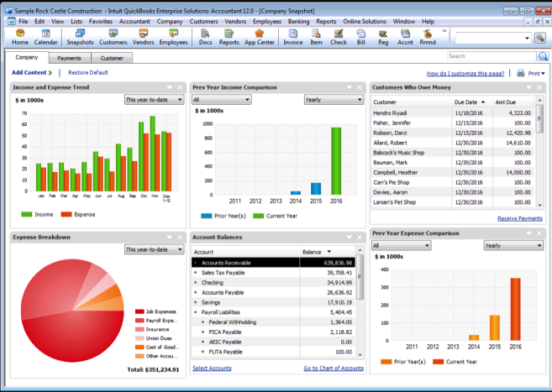552x392 pixels.
Task: Click the Select Accounts link
Action: point(212,368)
